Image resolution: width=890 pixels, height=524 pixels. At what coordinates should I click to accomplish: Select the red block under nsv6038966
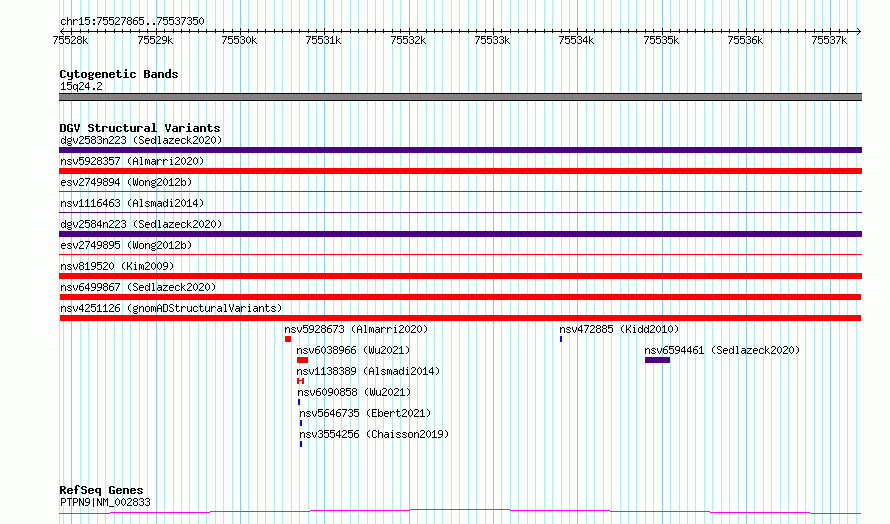click(303, 360)
